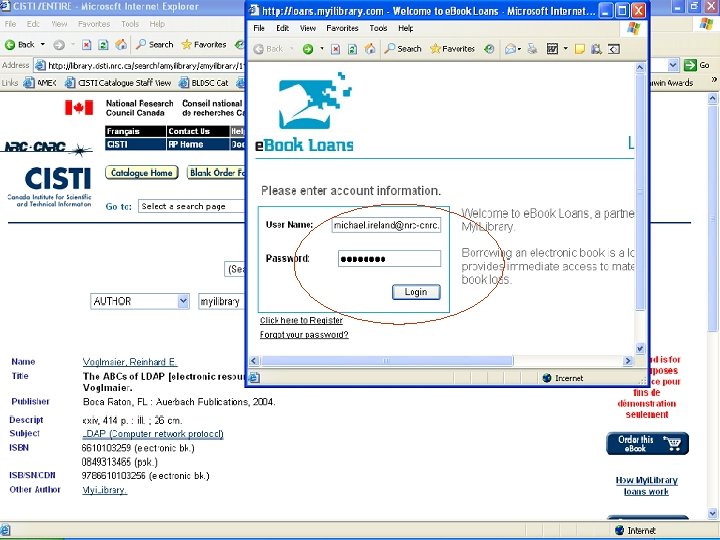720x540 pixels.
Task: Click Forgot your password link
Action: coord(304,335)
